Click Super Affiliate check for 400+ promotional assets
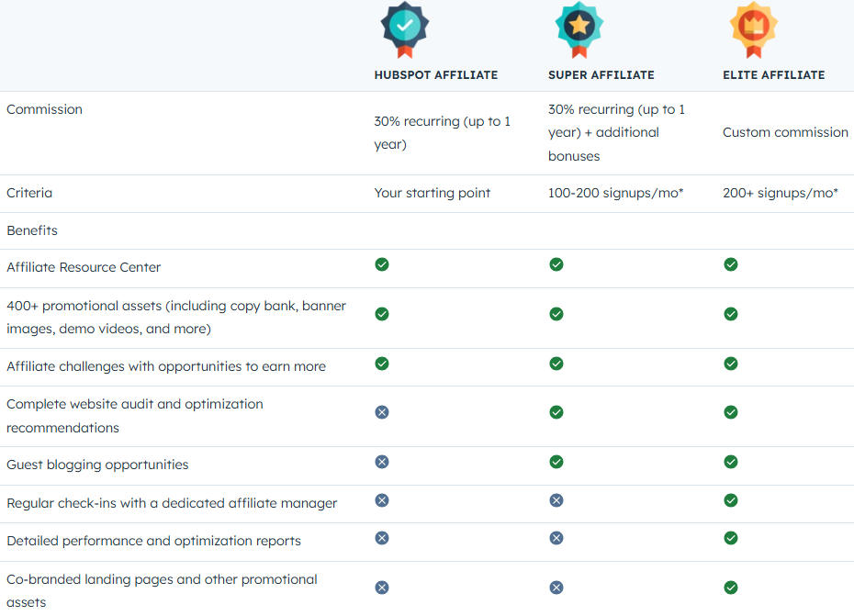 point(556,314)
